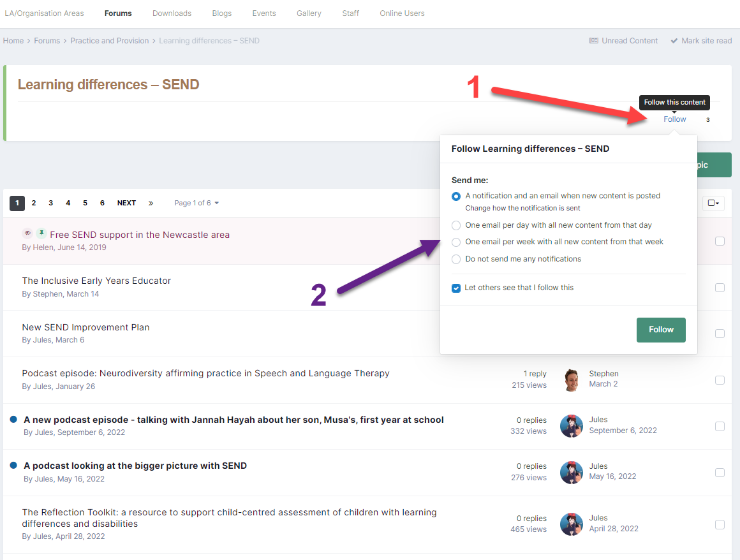Viewport: 740px width, 560px height.
Task: Open Jules' avatar on April 28, 2022 row
Action: point(572,524)
